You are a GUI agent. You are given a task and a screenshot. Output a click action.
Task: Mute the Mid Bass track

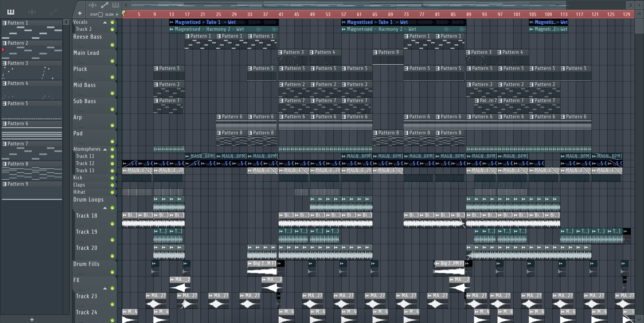coord(112,93)
